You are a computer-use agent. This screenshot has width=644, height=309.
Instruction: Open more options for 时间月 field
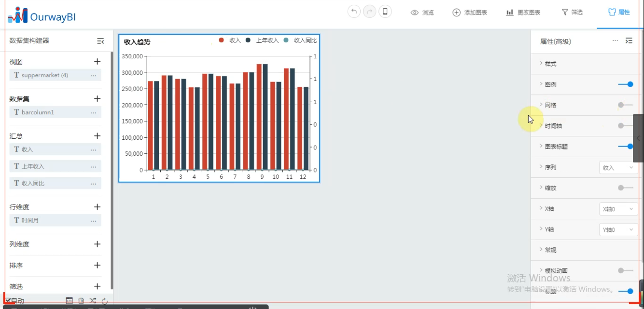tap(93, 220)
